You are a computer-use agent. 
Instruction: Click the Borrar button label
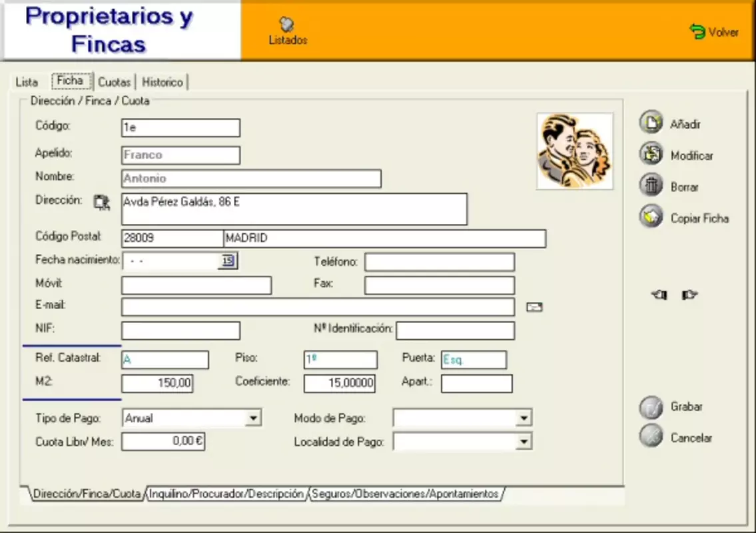[685, 187]
